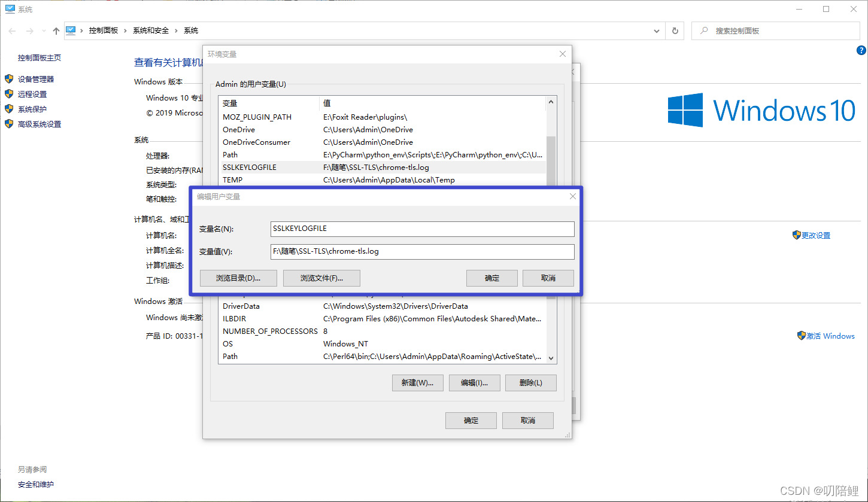Open recent locations dropdown beside navigation arrows
868x502 pixels.
click(x=43, y=31)
